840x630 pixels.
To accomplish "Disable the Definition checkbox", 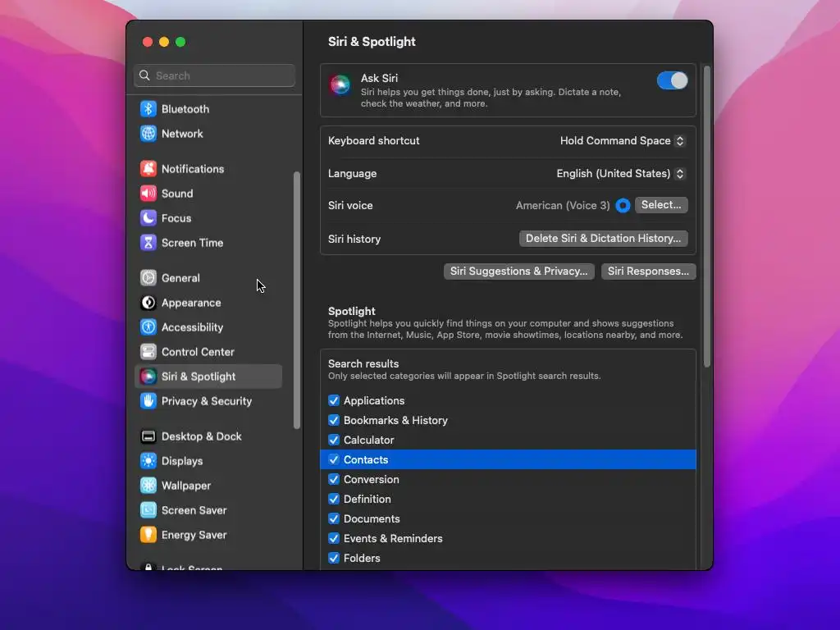I will point(334,500).
